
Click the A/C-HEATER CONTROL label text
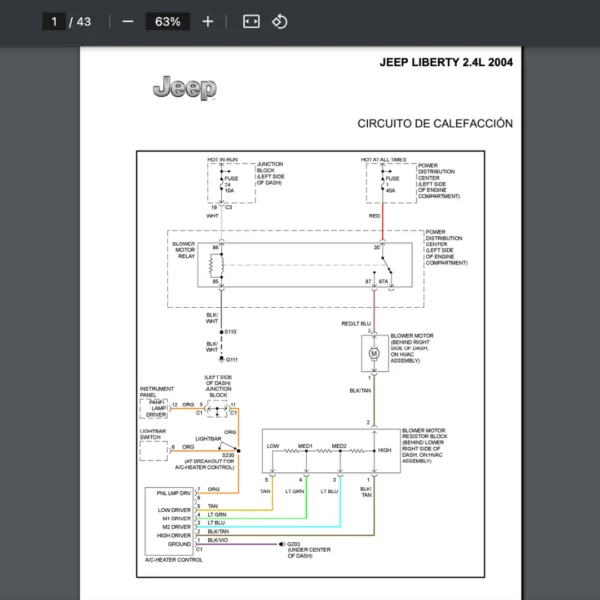coord(174,560)
